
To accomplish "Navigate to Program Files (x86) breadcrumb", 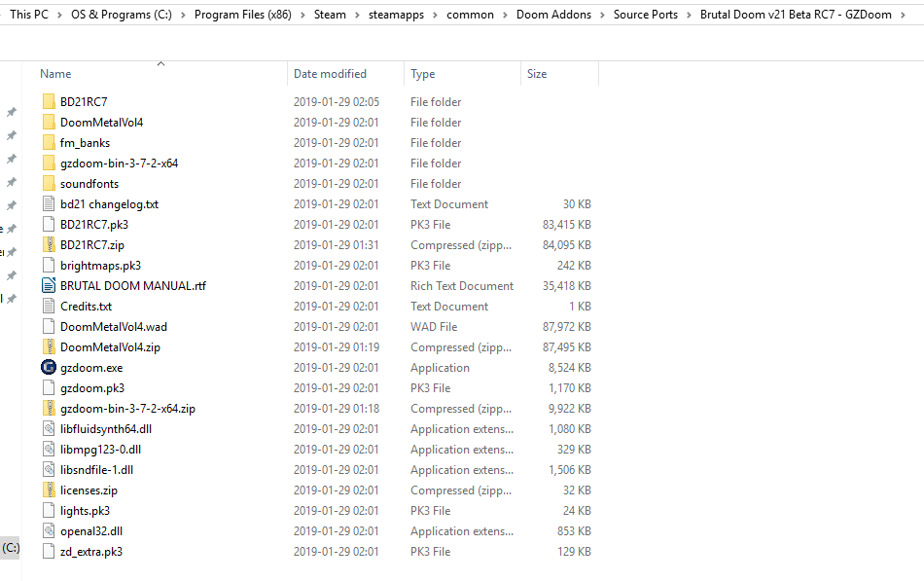I will point(243,15).
